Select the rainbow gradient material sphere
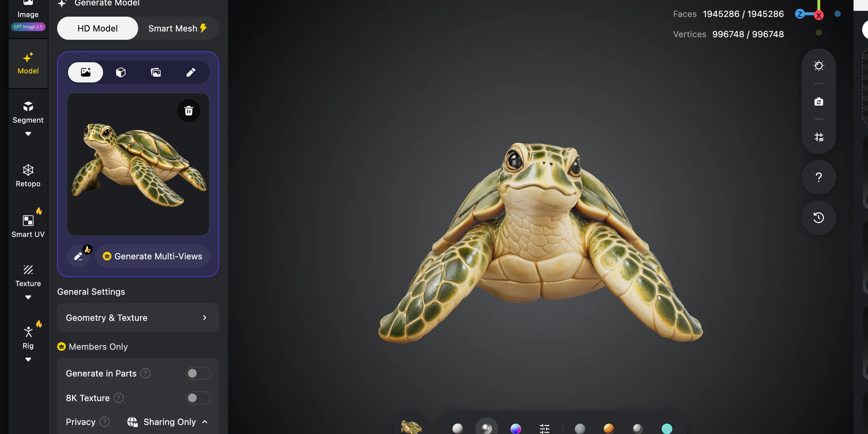868x434 pixels. pos(516,429)
